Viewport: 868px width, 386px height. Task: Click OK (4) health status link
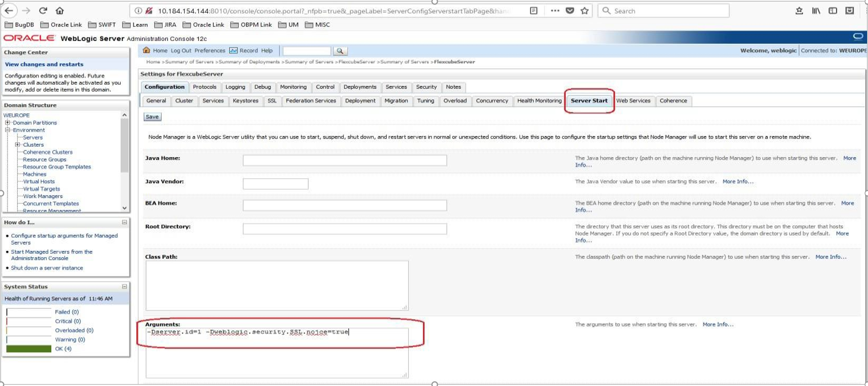point(63,349)
